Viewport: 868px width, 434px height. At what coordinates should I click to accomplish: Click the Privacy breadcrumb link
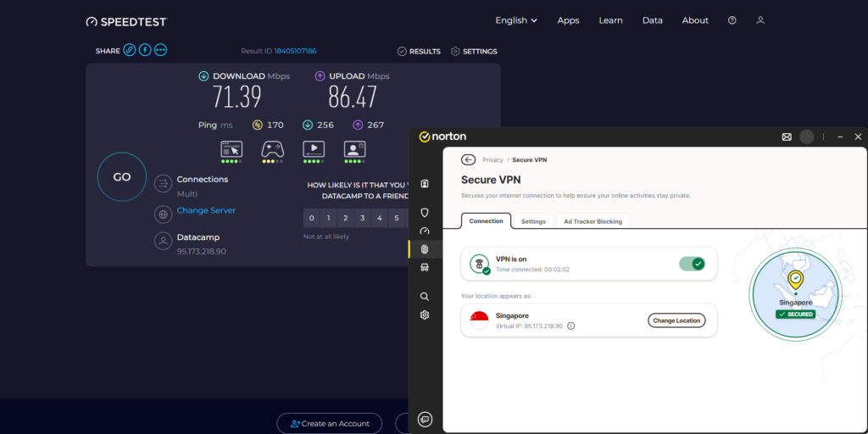(x=492, y=160)
